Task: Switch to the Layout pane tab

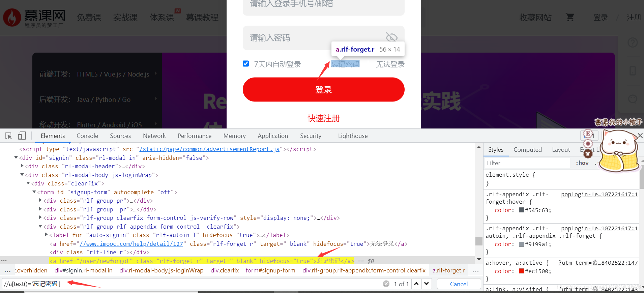Action: (x=561, y=150)
